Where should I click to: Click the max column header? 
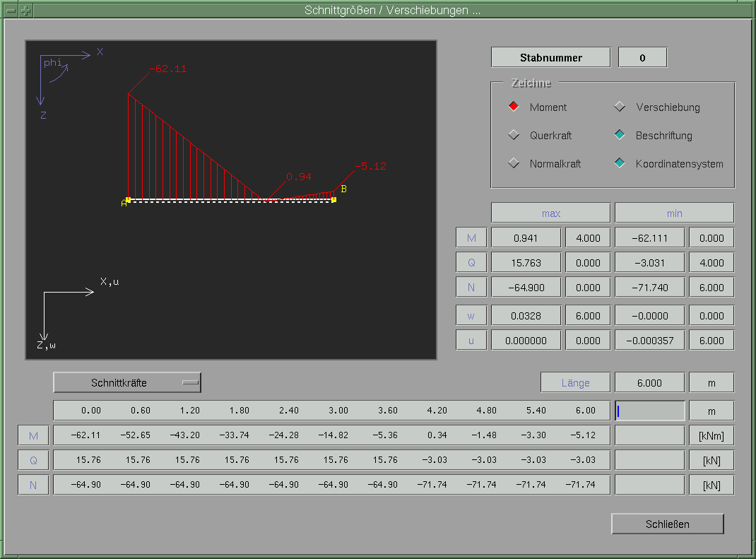tap(550, 213)
